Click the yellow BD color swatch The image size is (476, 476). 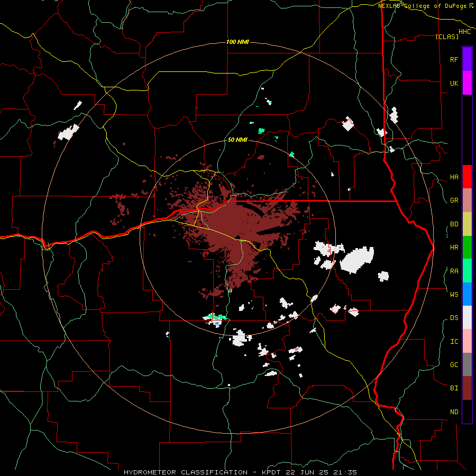pos(467,224)
